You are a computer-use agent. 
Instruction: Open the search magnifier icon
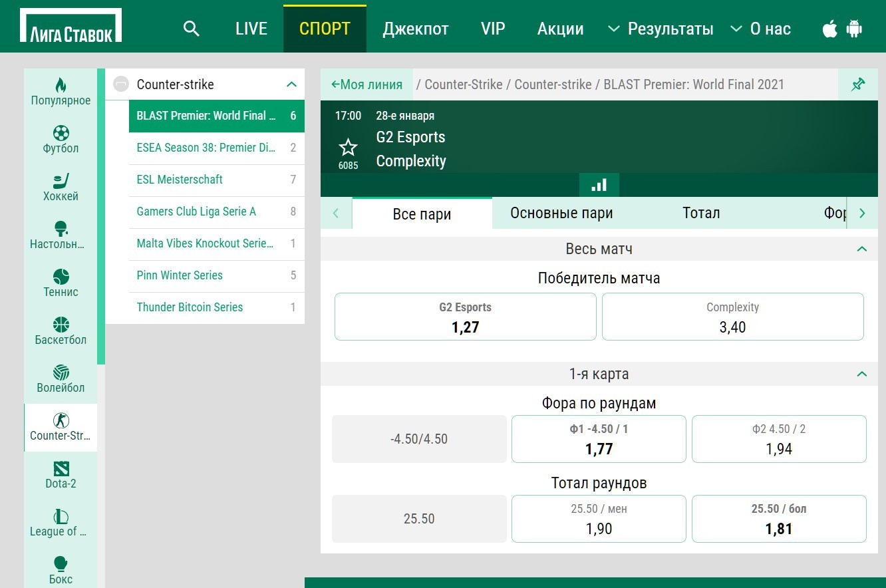point(192,29)
